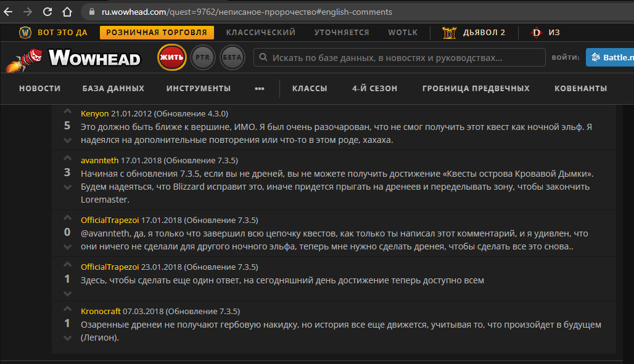The image size is (634, 364).
Task: Log in with Battle.net button
Action: [609, 57]
